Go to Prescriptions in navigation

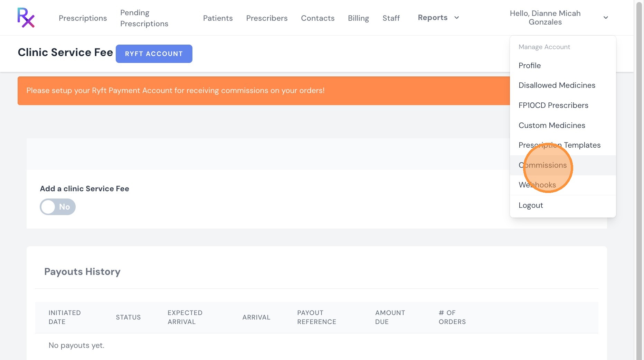click(83, 18)
